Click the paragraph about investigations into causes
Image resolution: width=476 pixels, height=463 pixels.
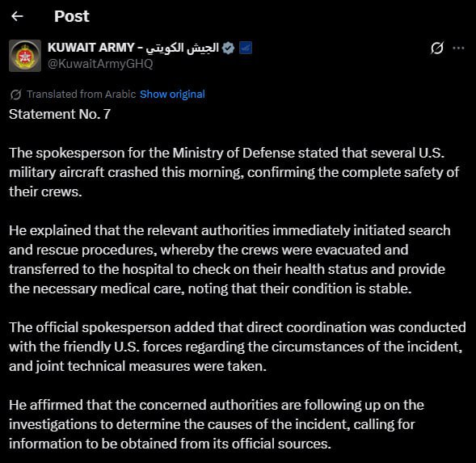coord(217,424)
